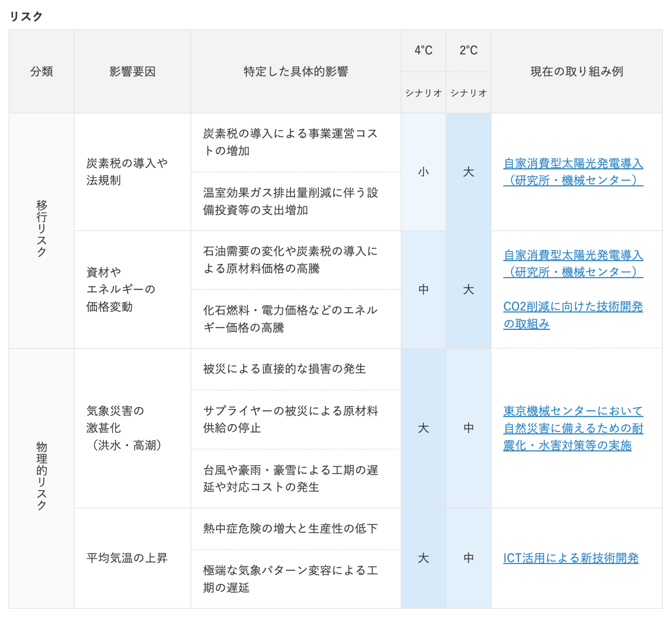The height and width of the screenshot is (617, 672).
Task: Open the ICT活用による新技術開発 link
Action: [570, 558]
